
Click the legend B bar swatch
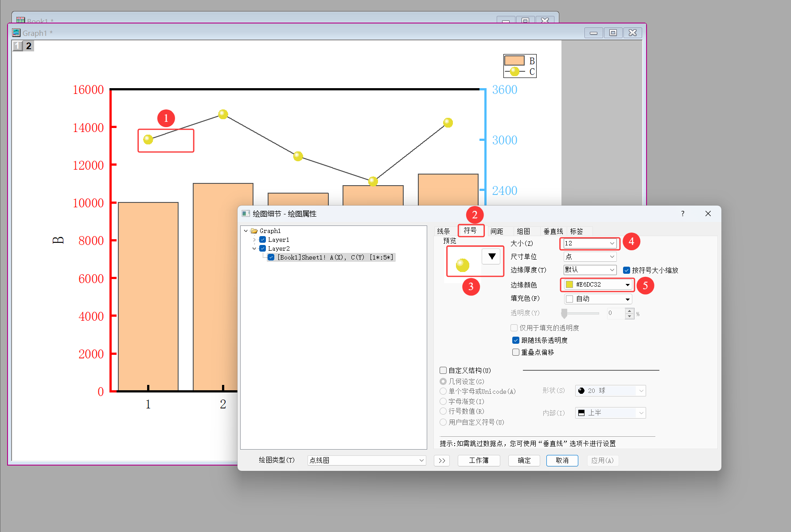(514, 60)
